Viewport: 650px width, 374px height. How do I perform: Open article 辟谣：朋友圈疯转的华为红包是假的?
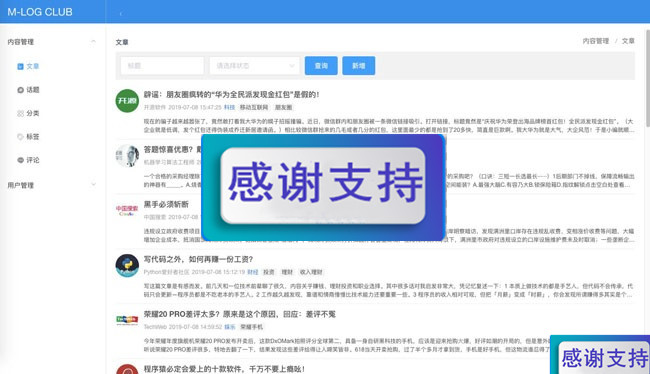[231, 95]
